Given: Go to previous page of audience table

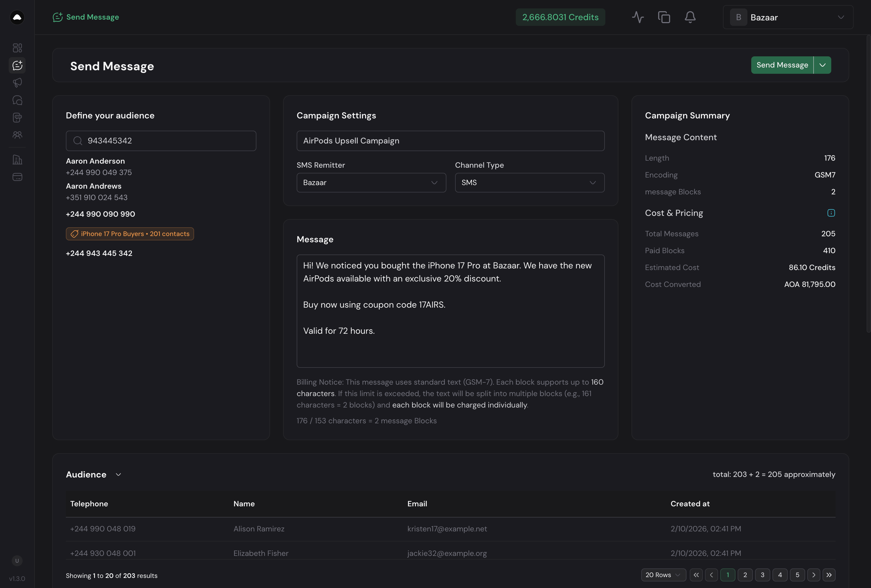Looking at the screenshot, I should point(711,575).
